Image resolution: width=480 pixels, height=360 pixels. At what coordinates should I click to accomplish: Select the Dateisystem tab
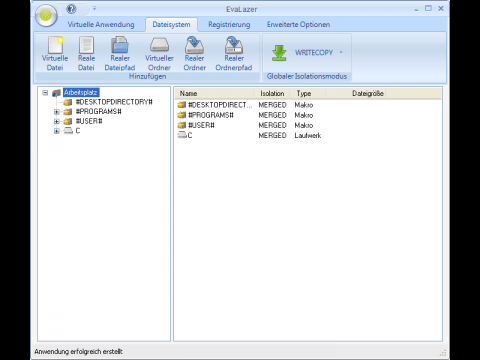171,24
